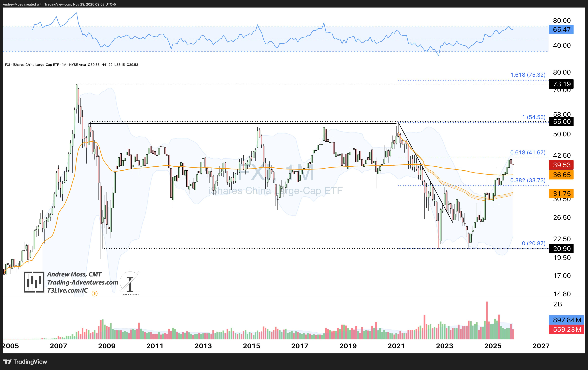This screenshot has height=370, width=588.
Task: Select the 0.618 (41.67) Fibonacci label
Action: pyautogui.click(x=528, y=152)
